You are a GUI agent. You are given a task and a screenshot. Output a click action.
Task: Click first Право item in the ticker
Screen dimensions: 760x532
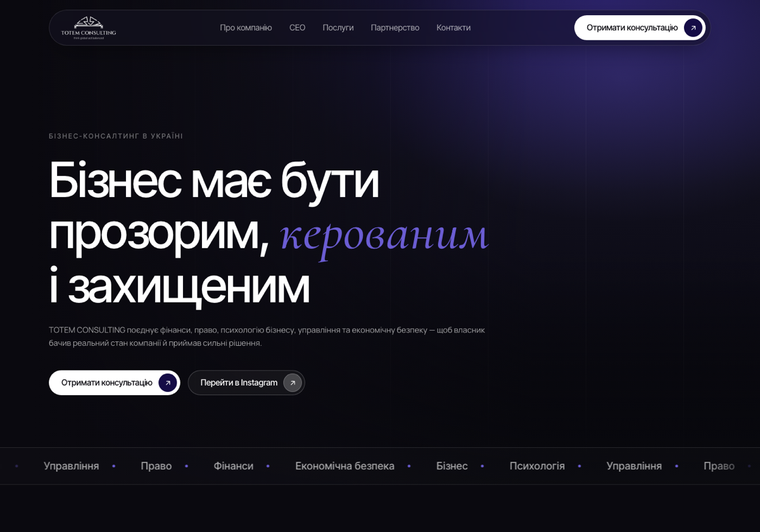tap(156, 466)
